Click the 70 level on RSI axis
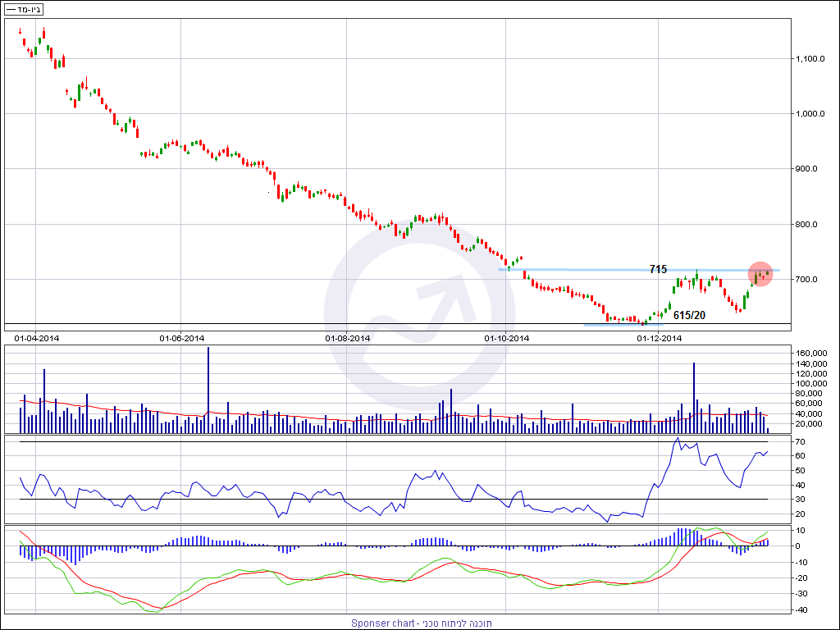 click(801, 442)
